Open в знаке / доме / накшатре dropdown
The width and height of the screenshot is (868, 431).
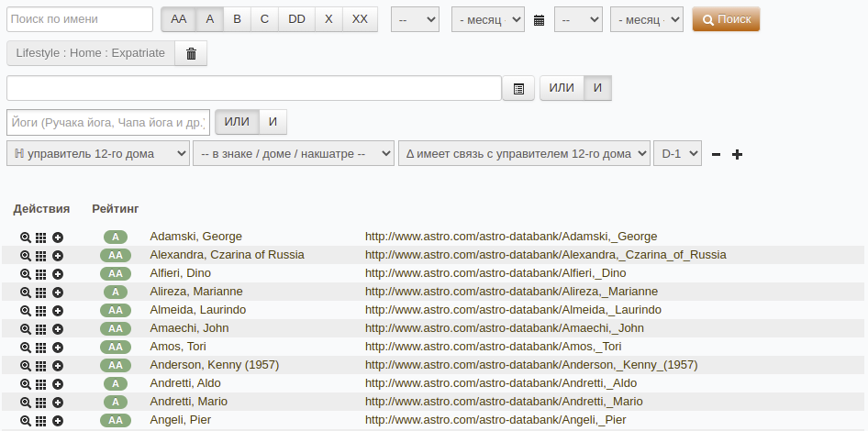coord(294,153)
